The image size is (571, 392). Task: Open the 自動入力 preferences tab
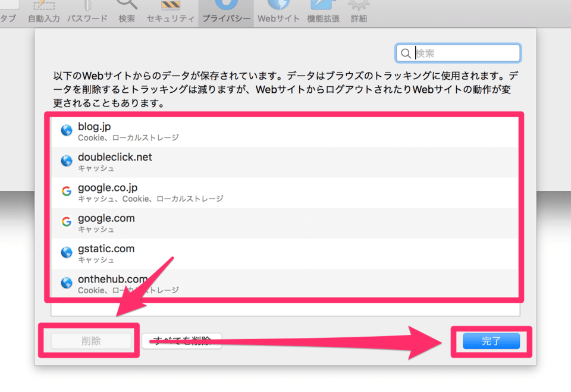(x=44, y=12)
